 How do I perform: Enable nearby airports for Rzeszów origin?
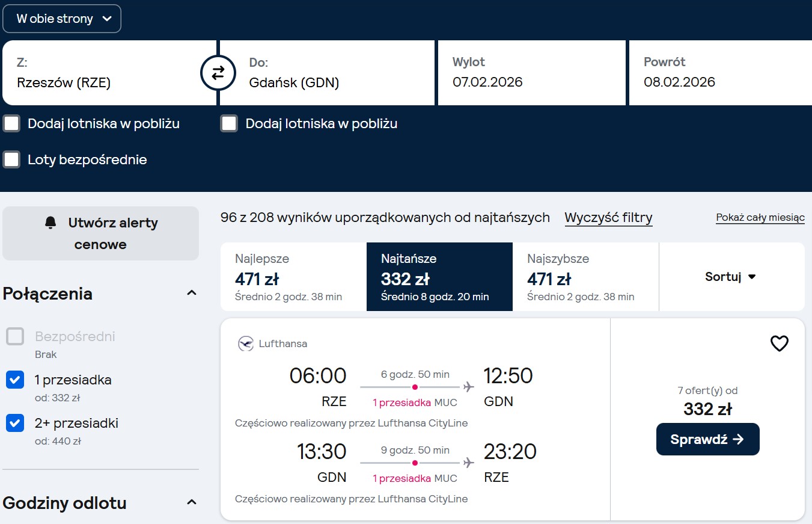pyautogui.click(x=11, y=124)
